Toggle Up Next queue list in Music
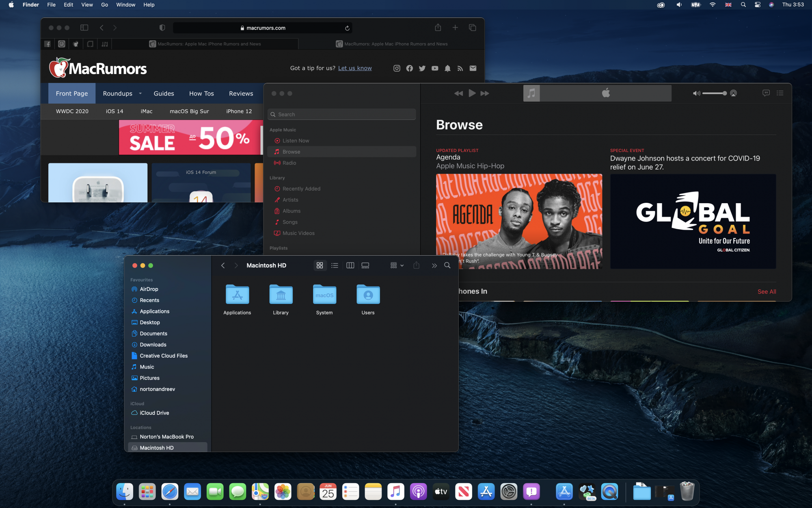812x508 pixels. coord(780,93)
